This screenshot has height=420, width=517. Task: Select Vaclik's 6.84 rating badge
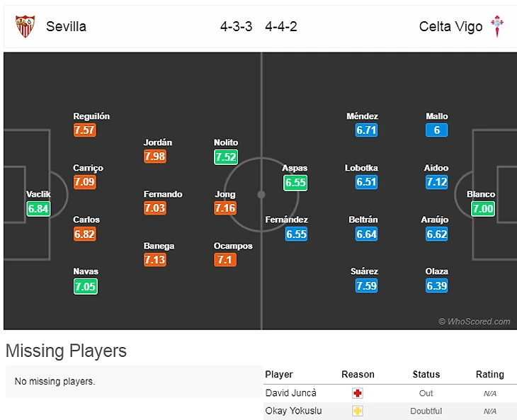pos(38,208)
